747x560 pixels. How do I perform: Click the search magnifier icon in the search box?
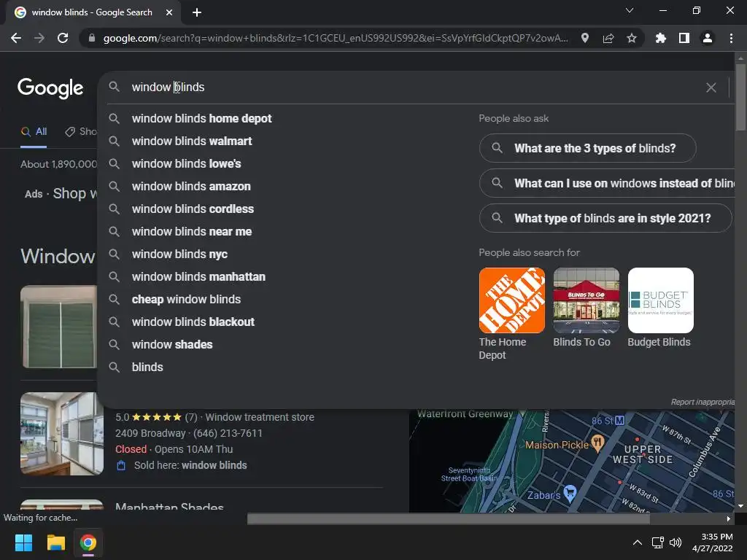(x=114, y=87)
